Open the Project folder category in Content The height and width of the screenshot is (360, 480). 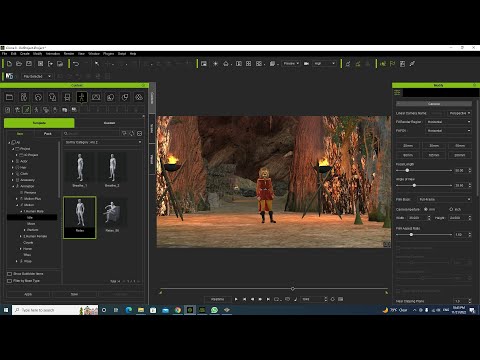click(x=9, y=97)
